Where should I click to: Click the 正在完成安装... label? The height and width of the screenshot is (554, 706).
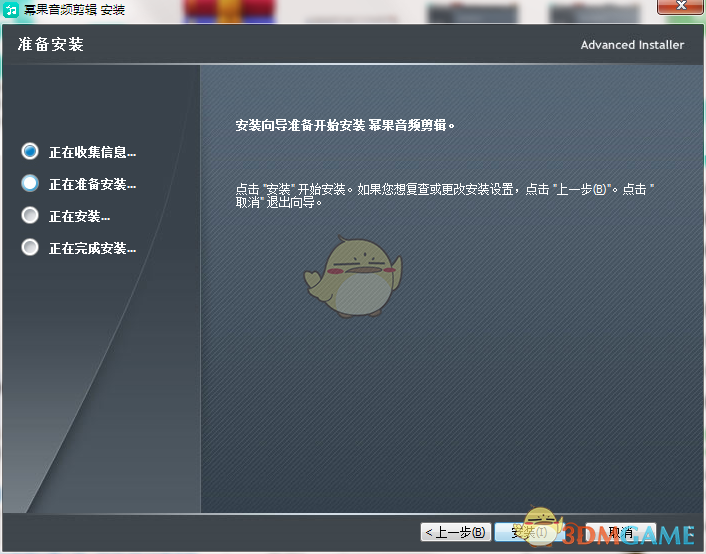click(93, 248)
